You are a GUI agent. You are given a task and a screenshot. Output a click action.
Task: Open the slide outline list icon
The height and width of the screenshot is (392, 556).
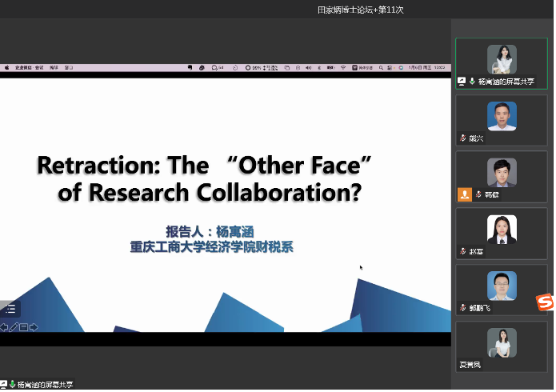click(10, 308)
